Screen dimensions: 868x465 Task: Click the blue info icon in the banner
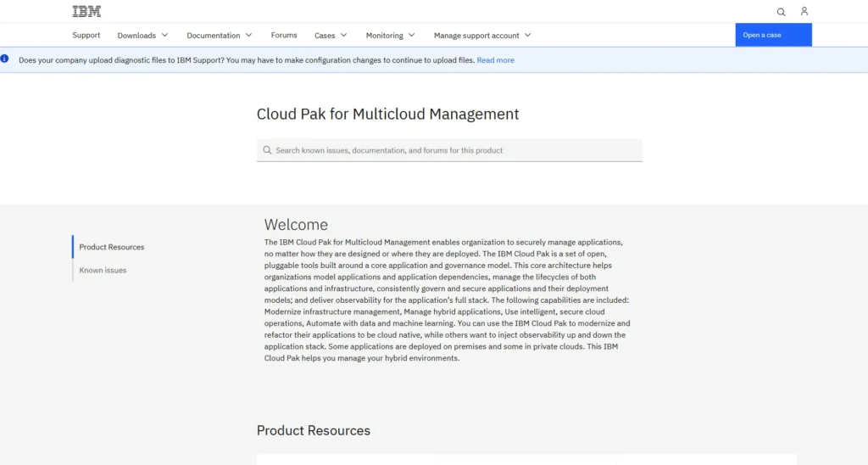(5, 59)
